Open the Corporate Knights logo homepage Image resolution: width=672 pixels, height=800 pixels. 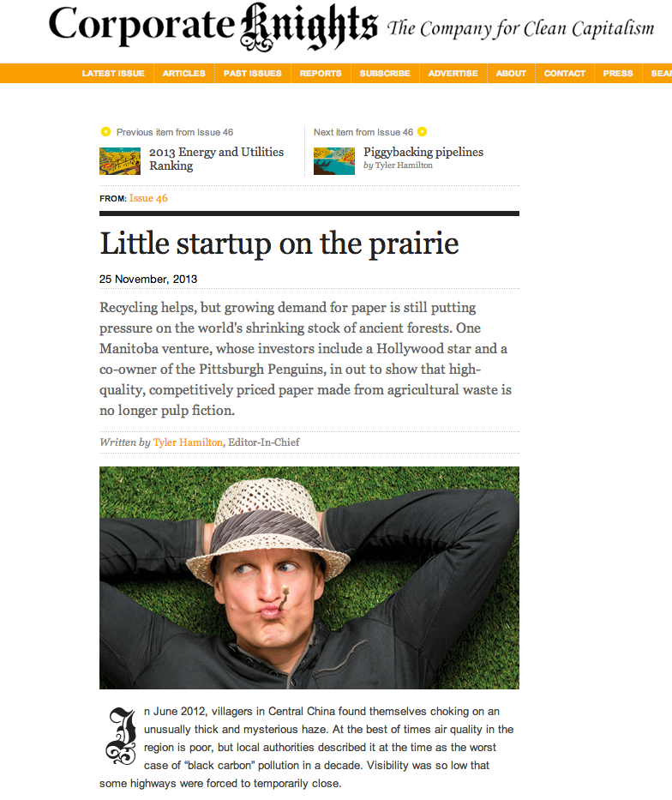click(213, 26)
